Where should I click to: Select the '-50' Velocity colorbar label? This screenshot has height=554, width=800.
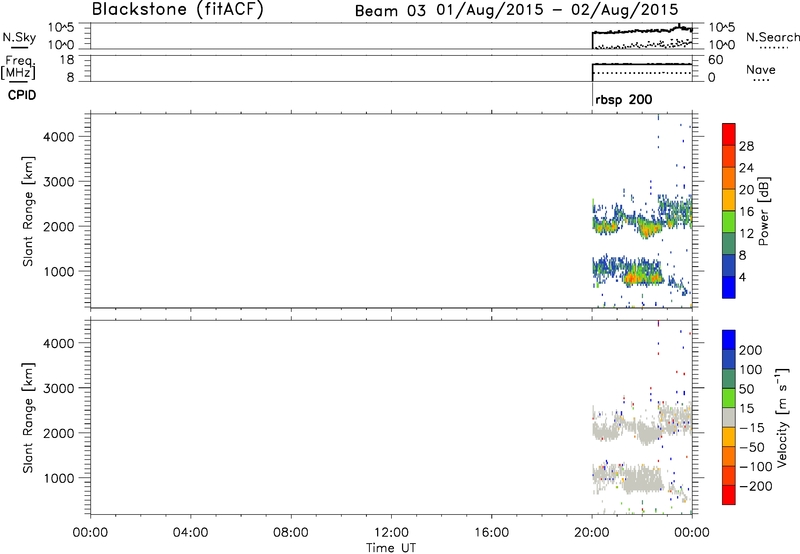(752, 447)
